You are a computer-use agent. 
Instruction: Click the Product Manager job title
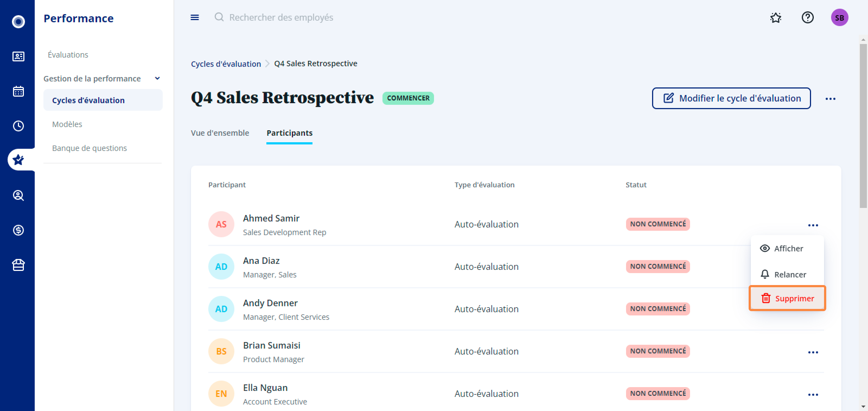tap(273, 359)
